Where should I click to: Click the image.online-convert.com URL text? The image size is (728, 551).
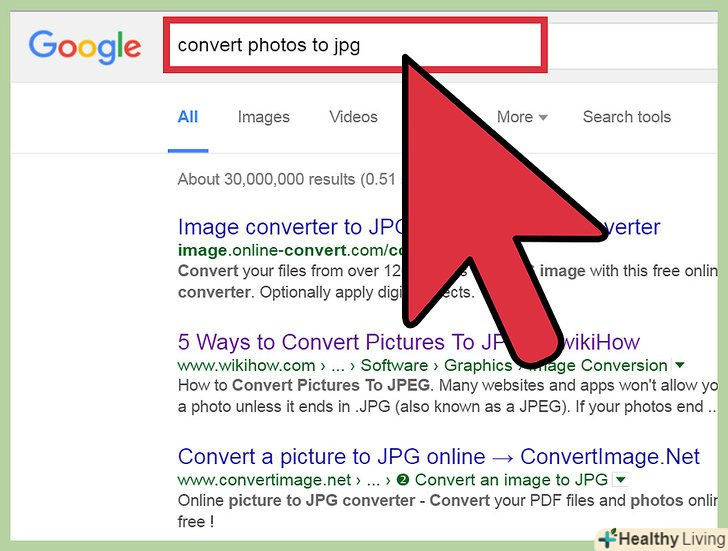tap(290, 250)
